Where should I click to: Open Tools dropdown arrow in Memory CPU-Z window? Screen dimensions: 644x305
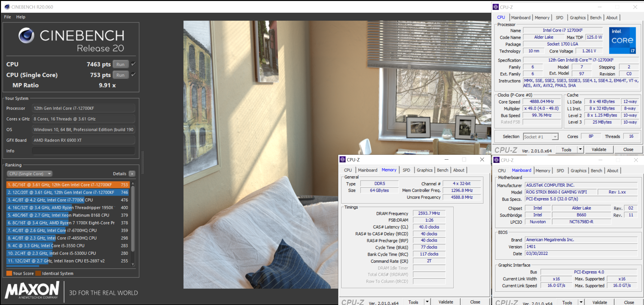pos(427,302)
